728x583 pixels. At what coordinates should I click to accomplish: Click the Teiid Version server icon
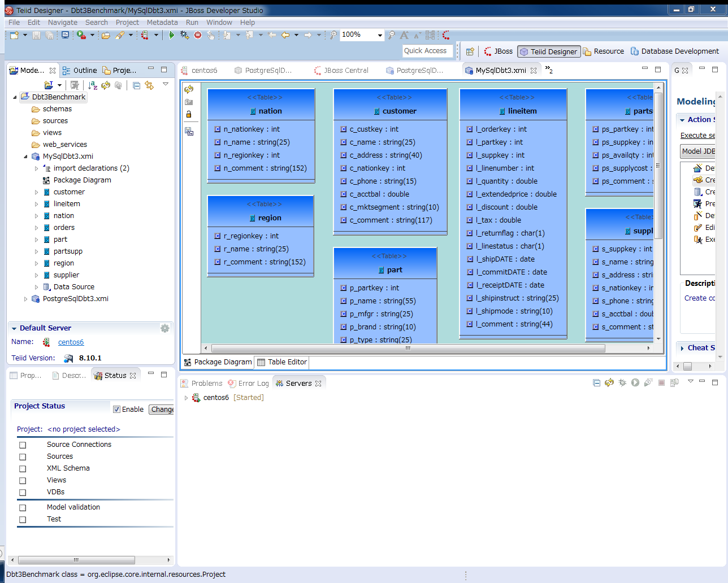coord(68,358)
